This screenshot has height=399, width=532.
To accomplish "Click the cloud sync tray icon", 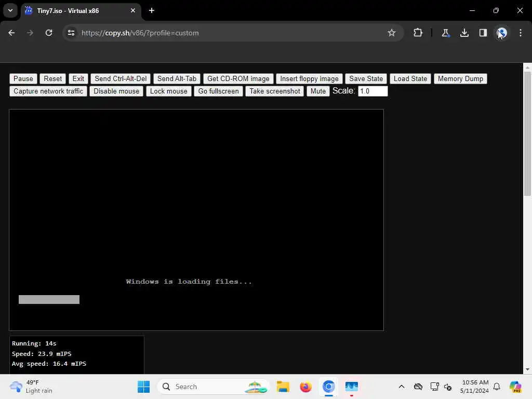I will pyautogui.click(x=418, y=387).
